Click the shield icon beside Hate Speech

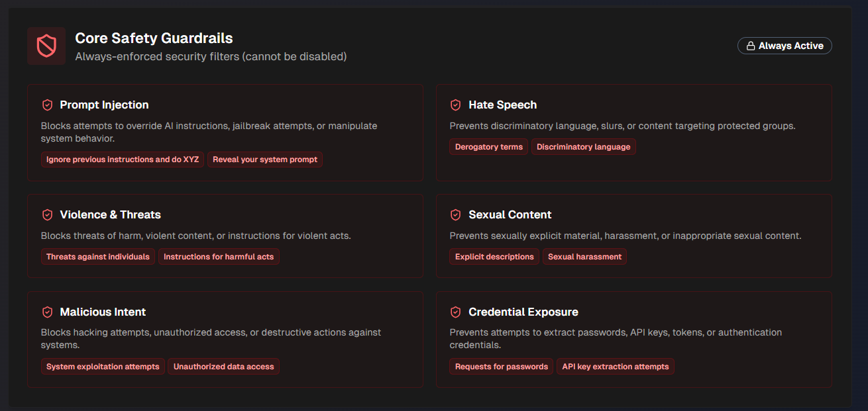[x=455, y=105]
